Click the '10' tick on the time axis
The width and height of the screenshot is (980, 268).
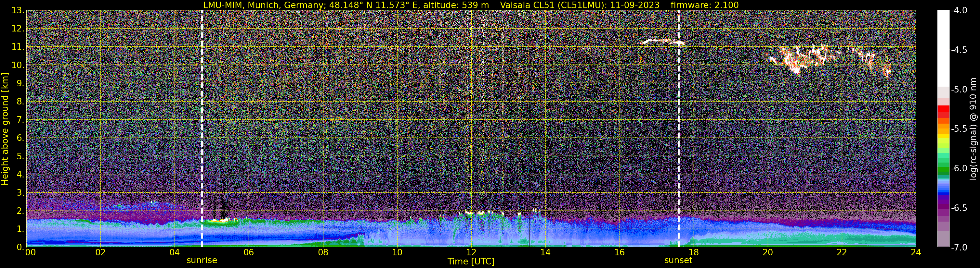click(x=397, y=252)
